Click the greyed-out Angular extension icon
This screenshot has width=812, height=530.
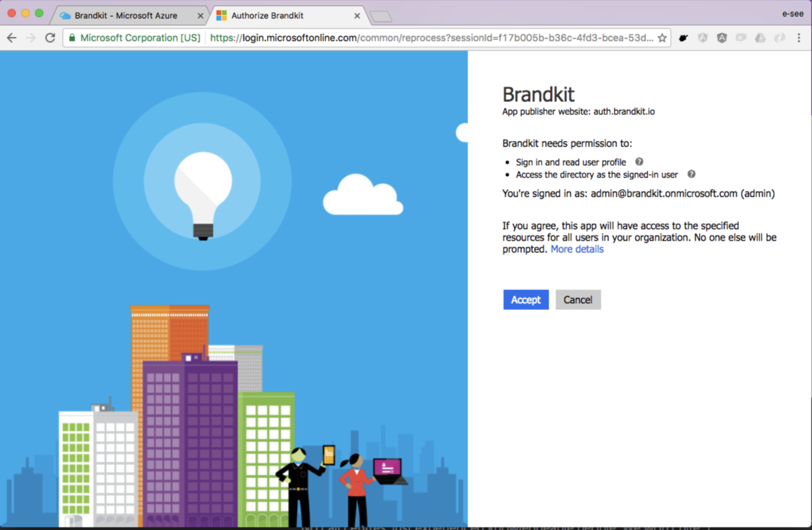[703, 38]
